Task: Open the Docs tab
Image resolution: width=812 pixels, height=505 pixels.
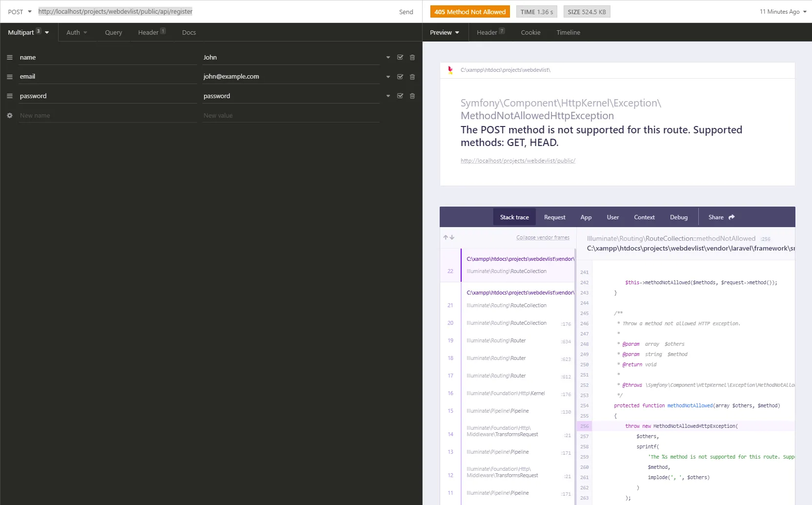Action: tap(189, 33)
